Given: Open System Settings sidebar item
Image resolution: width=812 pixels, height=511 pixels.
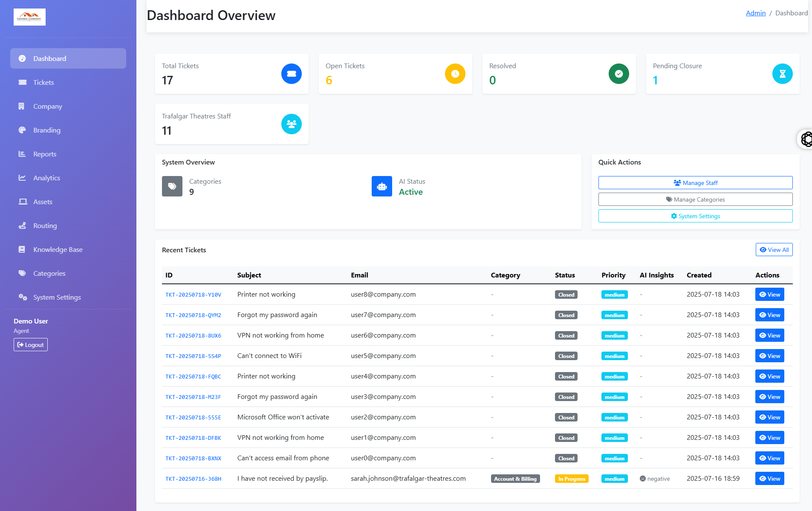Looking at the screenshot, I should [x=68, y=297].
